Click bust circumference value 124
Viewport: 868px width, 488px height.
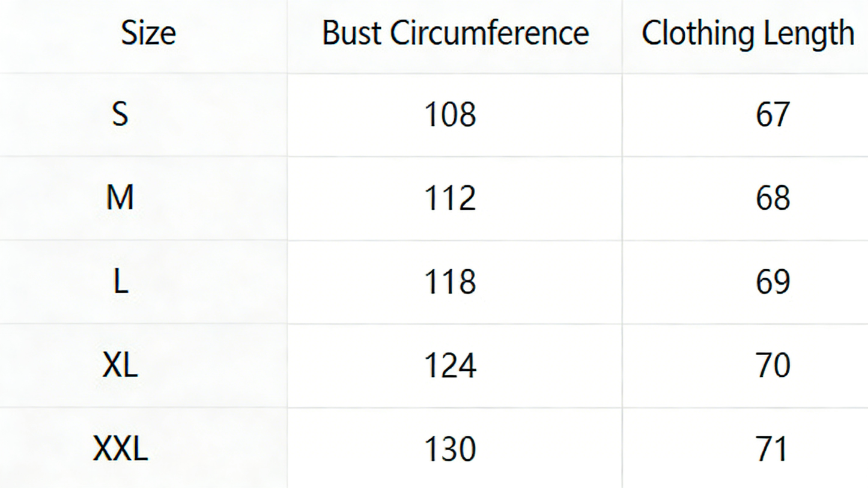[450, 365]
